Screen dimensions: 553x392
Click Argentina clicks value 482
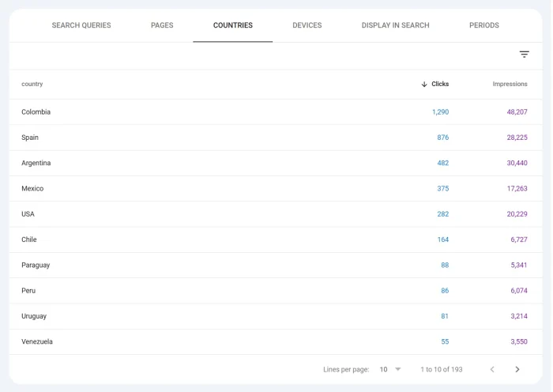[x=443, y=163]
